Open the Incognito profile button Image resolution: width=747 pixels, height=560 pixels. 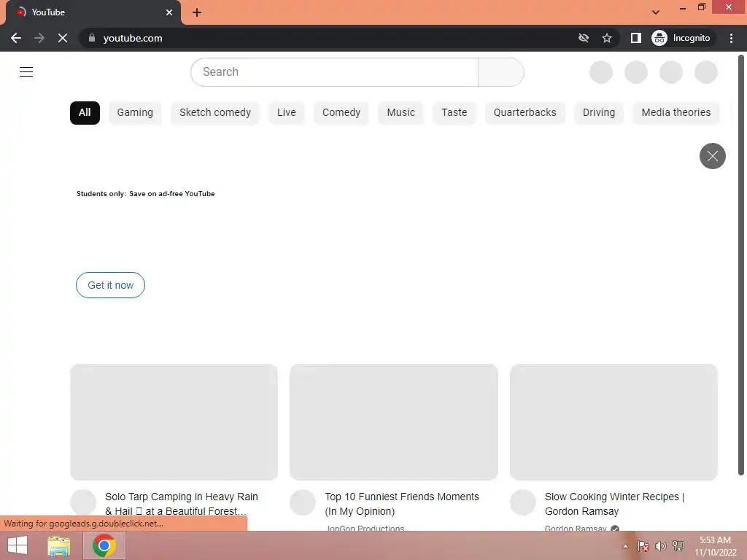click(x=681, y=38)
